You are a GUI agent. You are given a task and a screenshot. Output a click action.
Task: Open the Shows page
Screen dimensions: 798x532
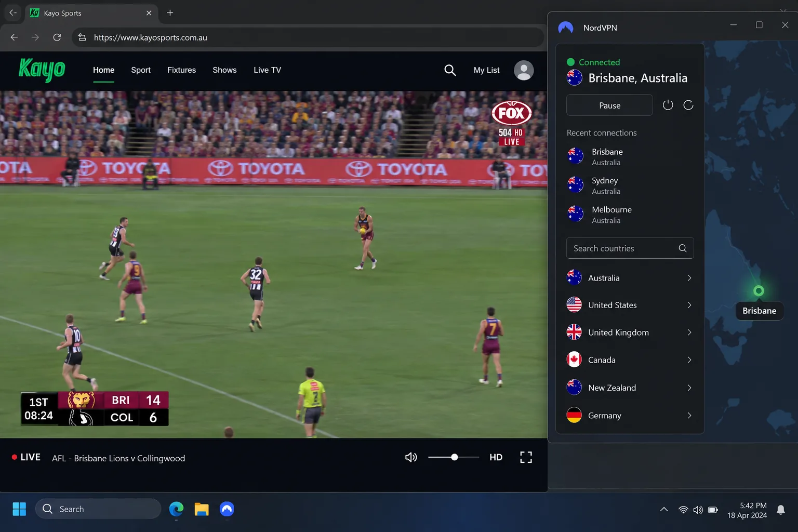(x=224, y=70)
